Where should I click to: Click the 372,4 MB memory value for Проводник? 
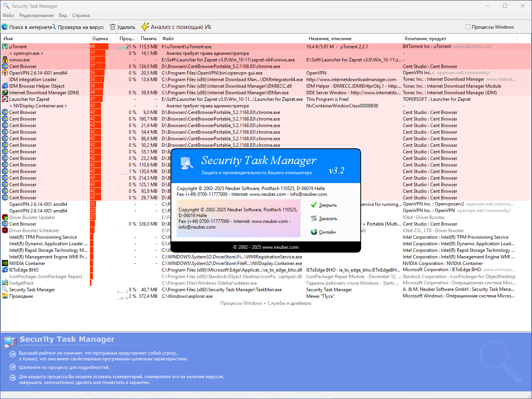148,296
